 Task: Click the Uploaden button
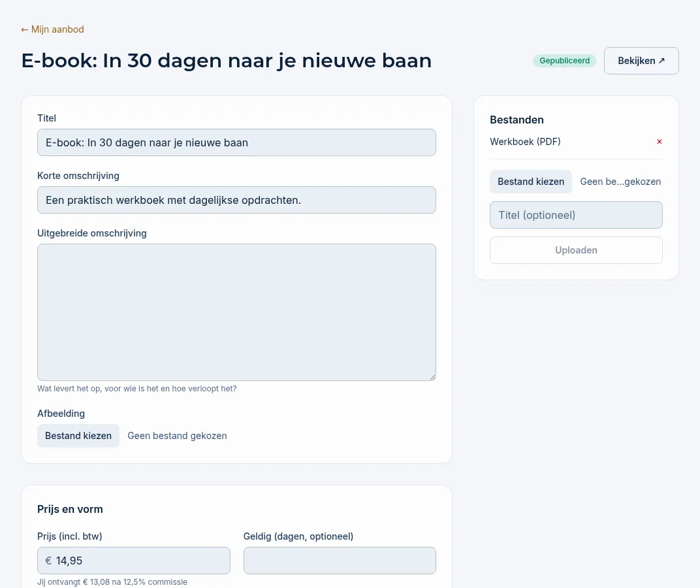point(576,250)
